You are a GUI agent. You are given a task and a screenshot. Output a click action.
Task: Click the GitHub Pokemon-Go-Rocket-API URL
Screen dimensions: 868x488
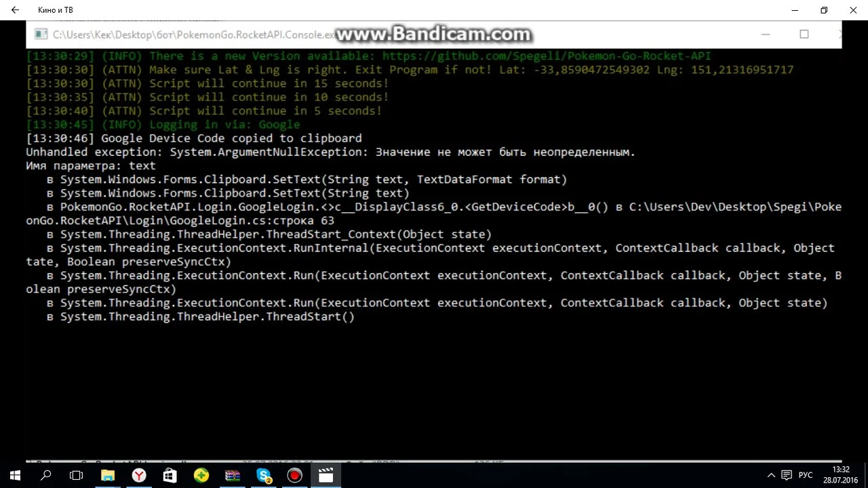[x=547, y=56]
